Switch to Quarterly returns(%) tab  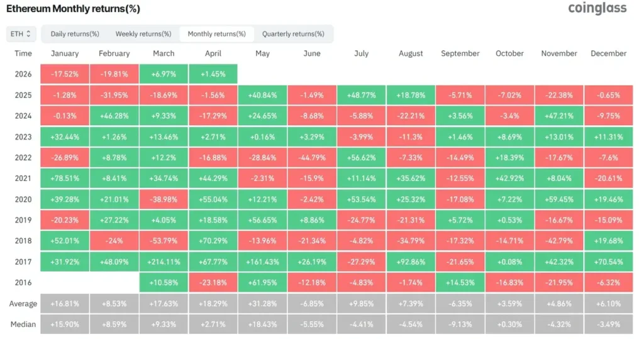coord(293,34)
